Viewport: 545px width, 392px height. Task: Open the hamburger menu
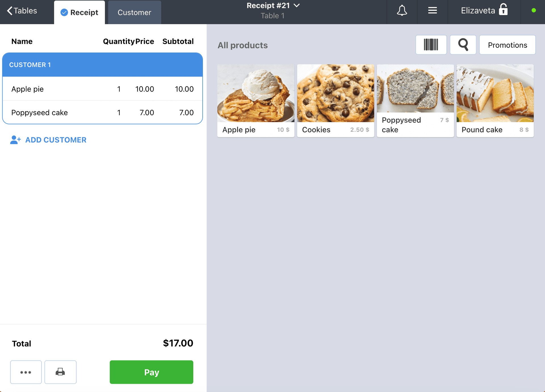432,11
